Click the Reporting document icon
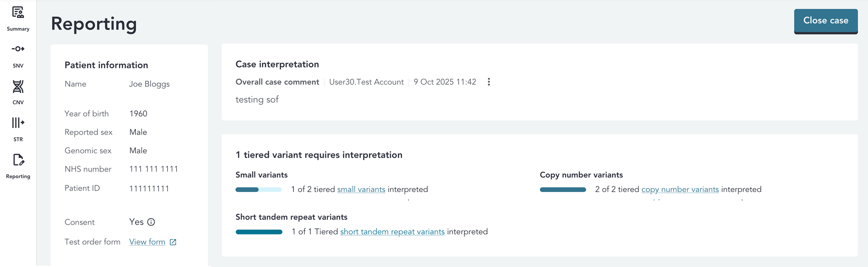 [x=18, y=160]
